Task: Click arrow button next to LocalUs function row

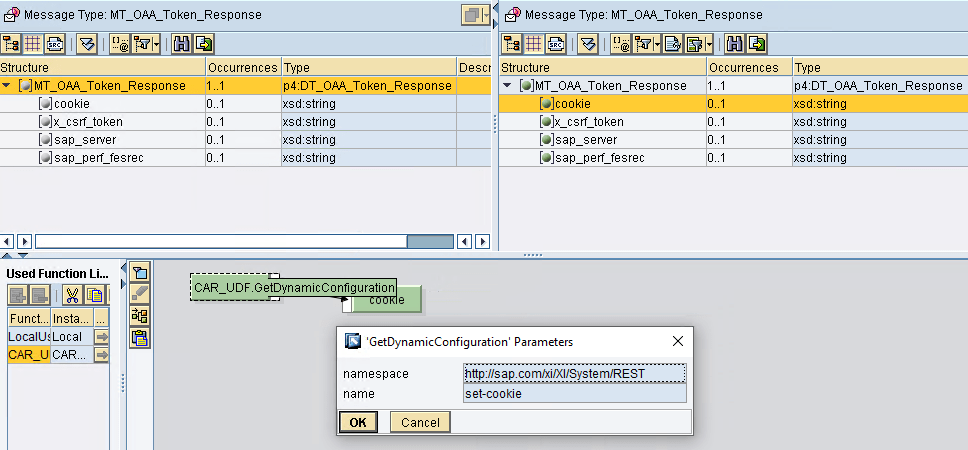Action: click(101, 337)
